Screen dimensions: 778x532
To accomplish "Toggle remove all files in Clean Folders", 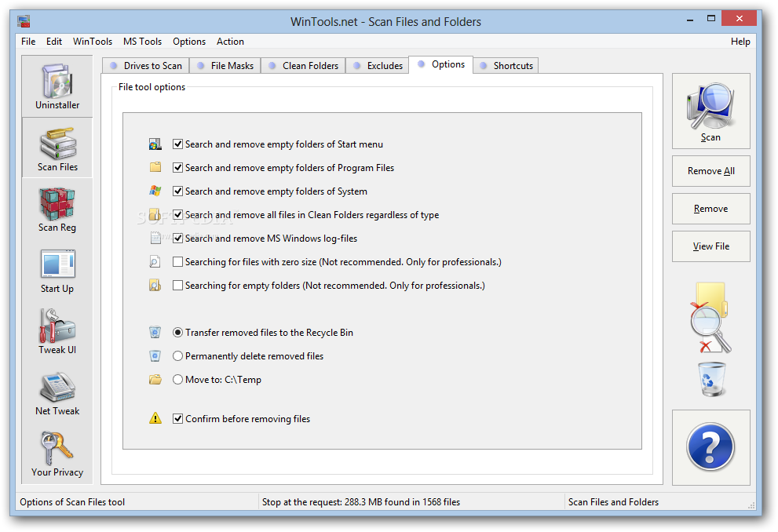I will (x=177, y=215).
